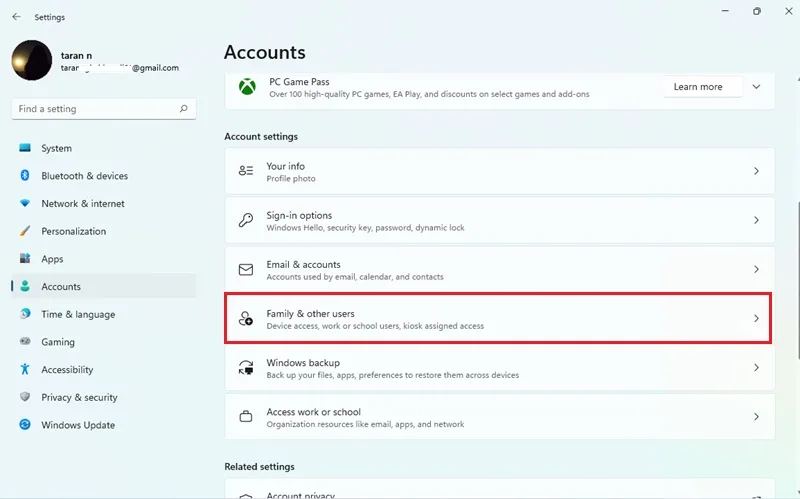This screenshot has width=800, height=499.
Task: Minimize the Settings window
Action: coord(725,11)
